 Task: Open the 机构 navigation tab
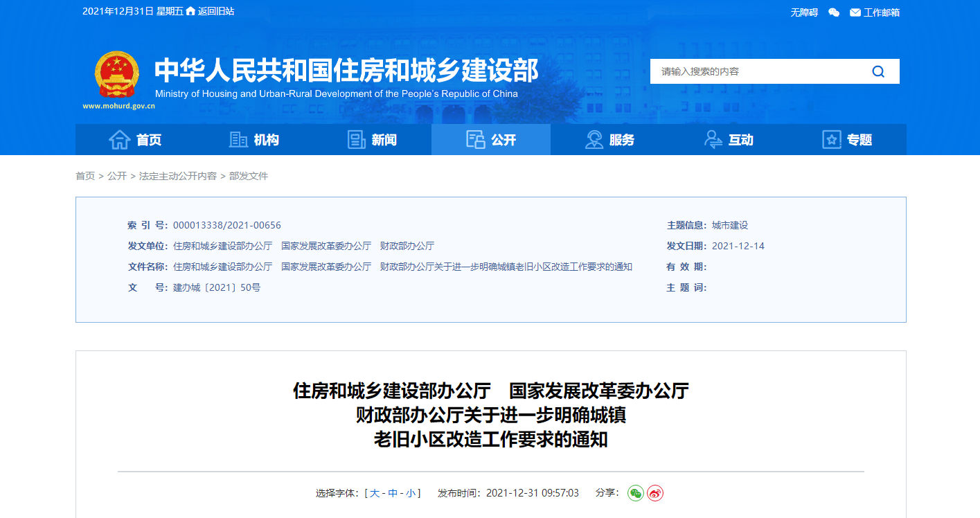253,140
